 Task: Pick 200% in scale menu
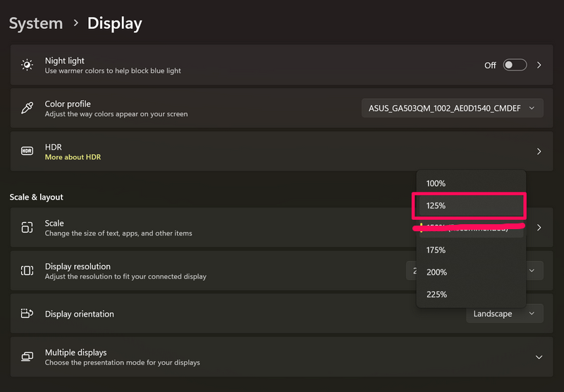436,272
